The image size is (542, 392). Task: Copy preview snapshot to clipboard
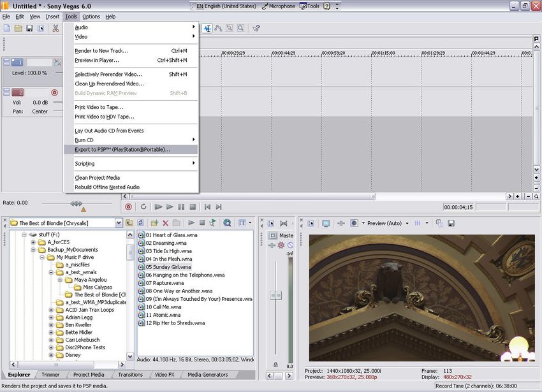[x=439, y=223]
